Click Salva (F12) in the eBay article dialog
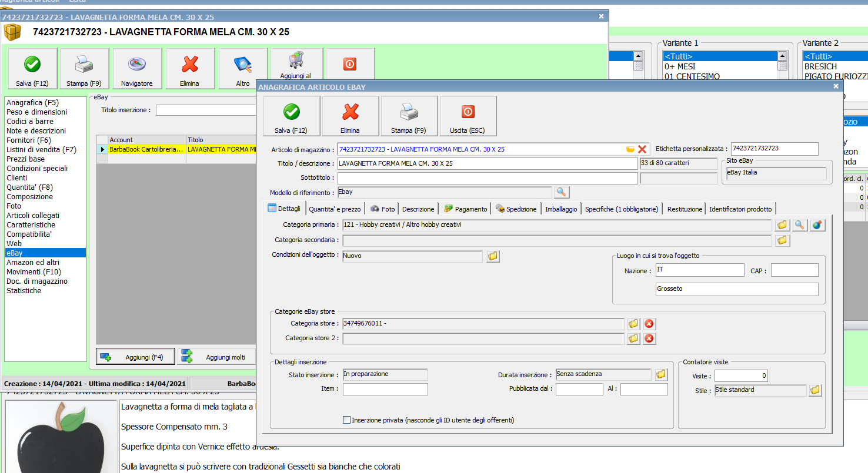The image size is (868, 473). click(x=292, y=116)
